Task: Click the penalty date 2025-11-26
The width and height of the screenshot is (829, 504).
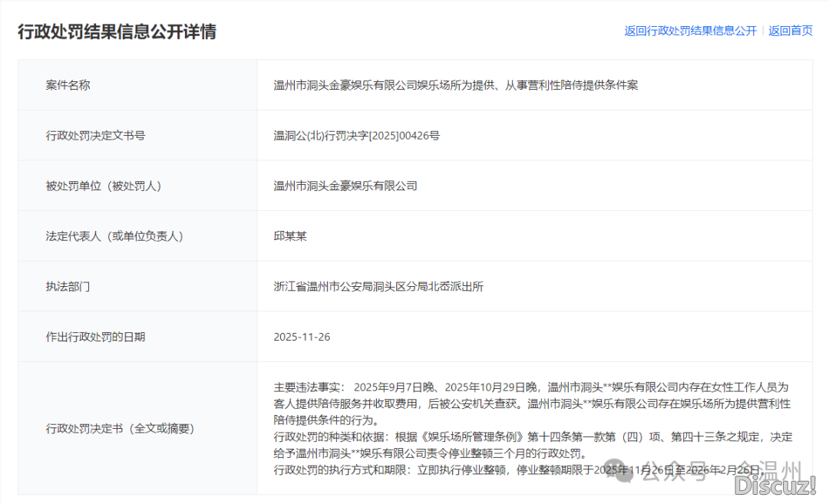Action: click(x=302, y=337)
